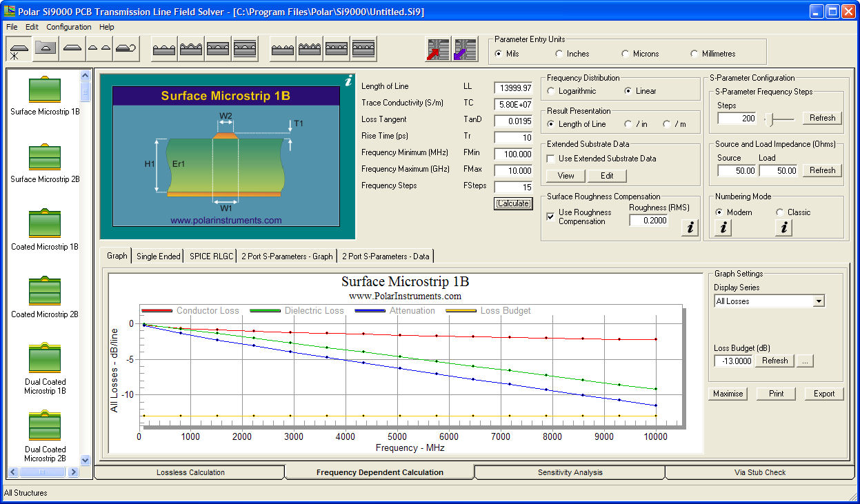Click the loss budget ellipsis button
Image resolution: width=860 pixels, height=504 pixels.
coord(806,361)
